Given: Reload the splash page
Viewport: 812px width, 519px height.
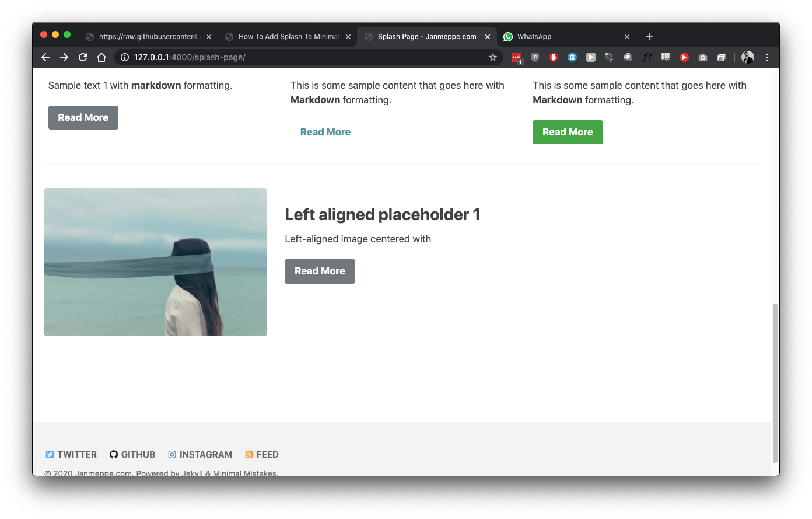Looking at the screenshot, I should [83, 57].
